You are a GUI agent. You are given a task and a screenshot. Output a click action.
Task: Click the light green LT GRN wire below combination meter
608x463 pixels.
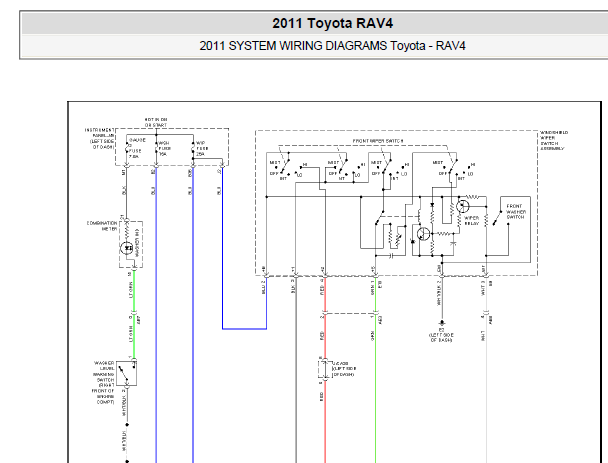click(134, 291)
